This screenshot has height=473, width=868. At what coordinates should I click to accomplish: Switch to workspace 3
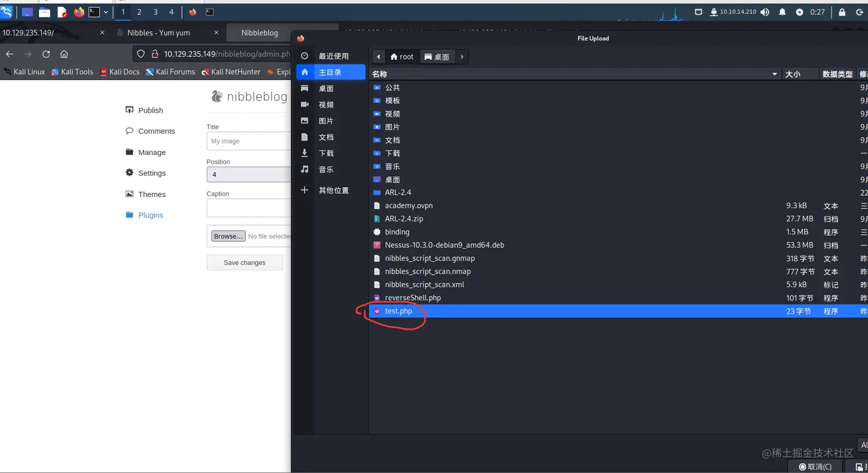click(x=155, y=12)
